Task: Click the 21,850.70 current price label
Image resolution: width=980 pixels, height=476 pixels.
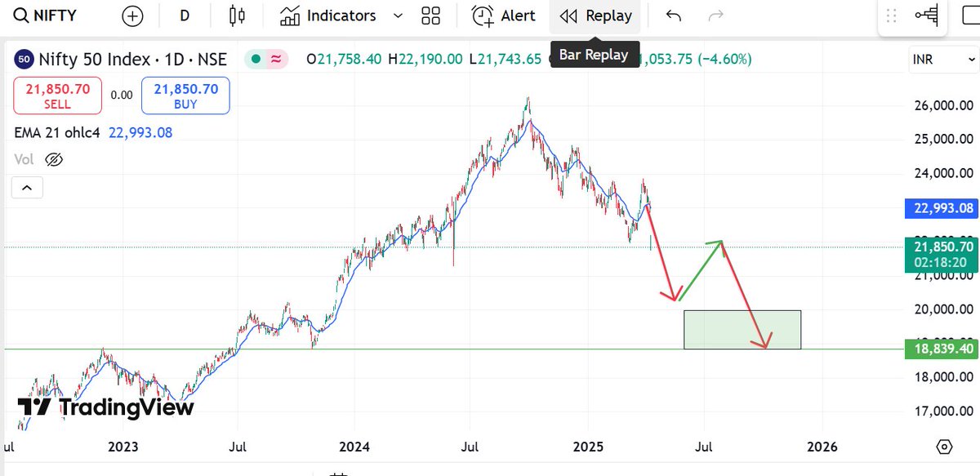Action: [x=941, y=253]
